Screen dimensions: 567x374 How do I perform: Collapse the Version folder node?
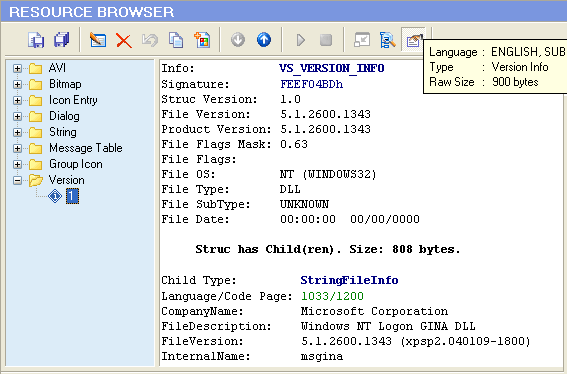(x=17, y=180)
